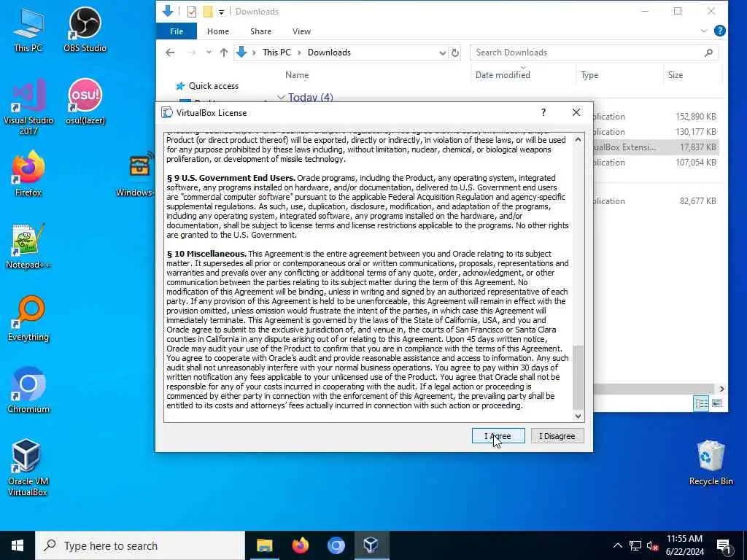Click Notepad++ desktop icon
This screenshot has width=747, height=560.
[x=28, y=246]
